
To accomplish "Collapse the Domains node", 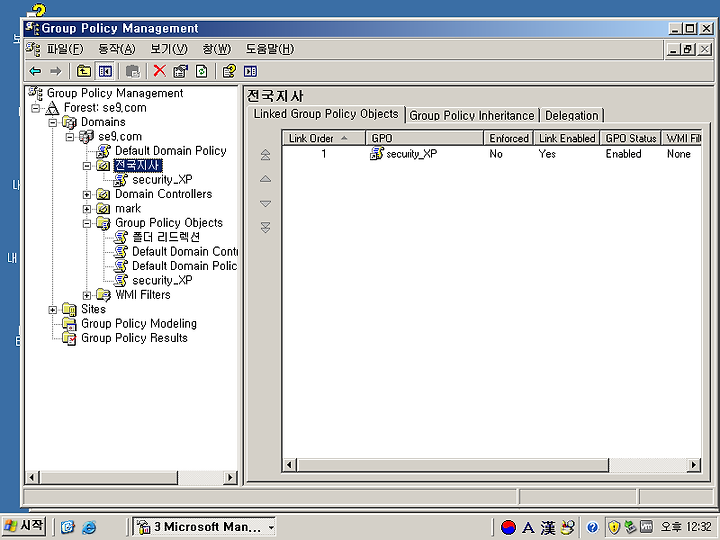I will click(53, 123).
